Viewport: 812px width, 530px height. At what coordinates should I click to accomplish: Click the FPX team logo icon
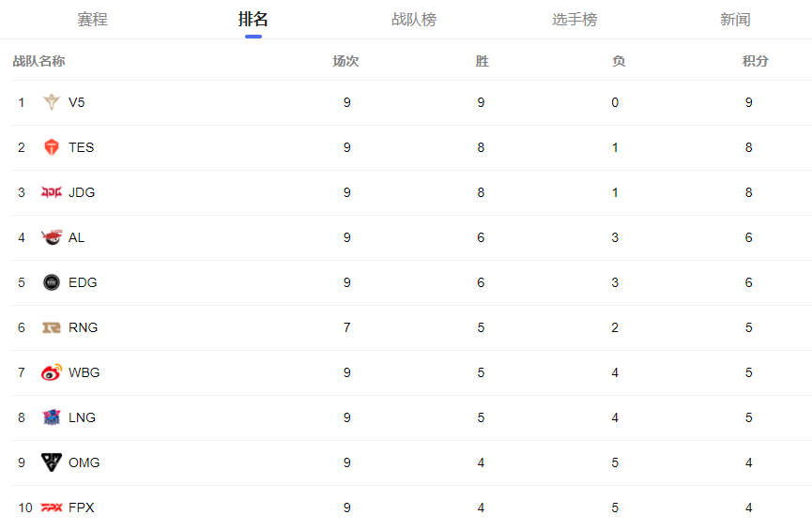pyautogui.click(x=52, y=507)
